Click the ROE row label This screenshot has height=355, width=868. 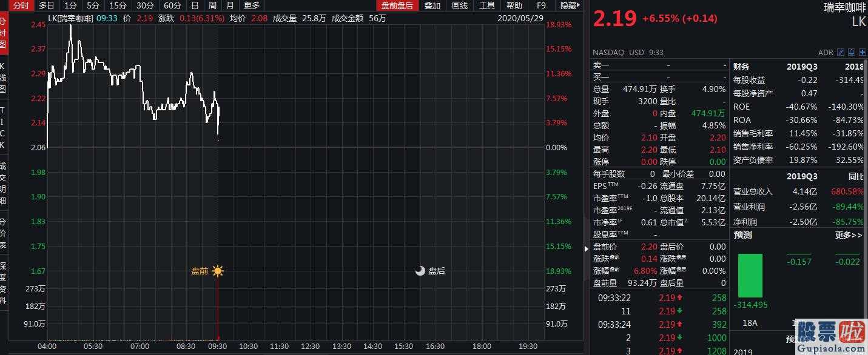[x=741, y=107]
